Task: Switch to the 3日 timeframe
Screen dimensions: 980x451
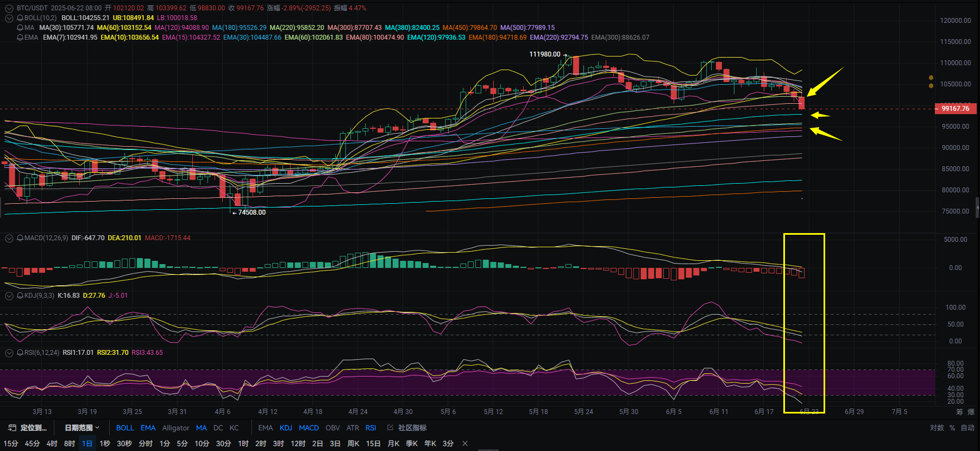Action: pyautogui.click(x=335, y=443)
